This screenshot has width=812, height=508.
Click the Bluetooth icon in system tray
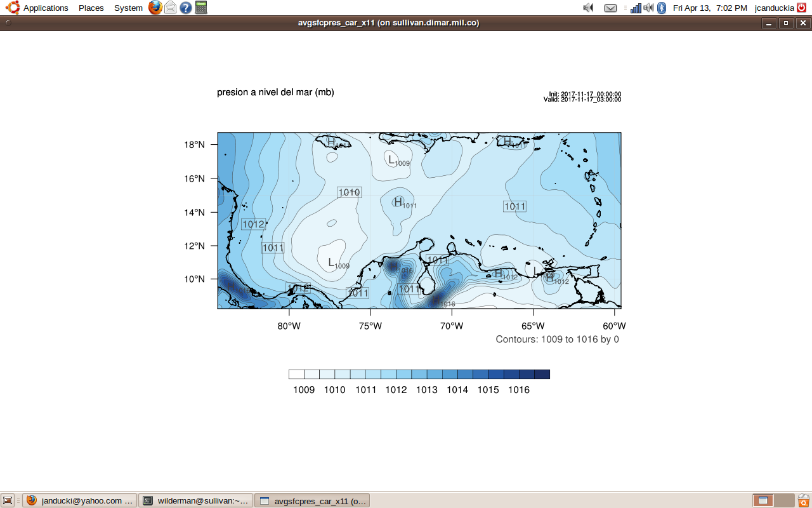point(662,8)
